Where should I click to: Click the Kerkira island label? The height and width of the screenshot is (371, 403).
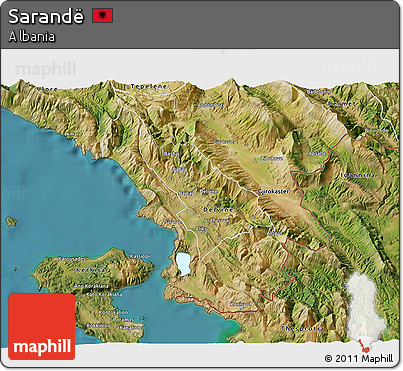91,270
